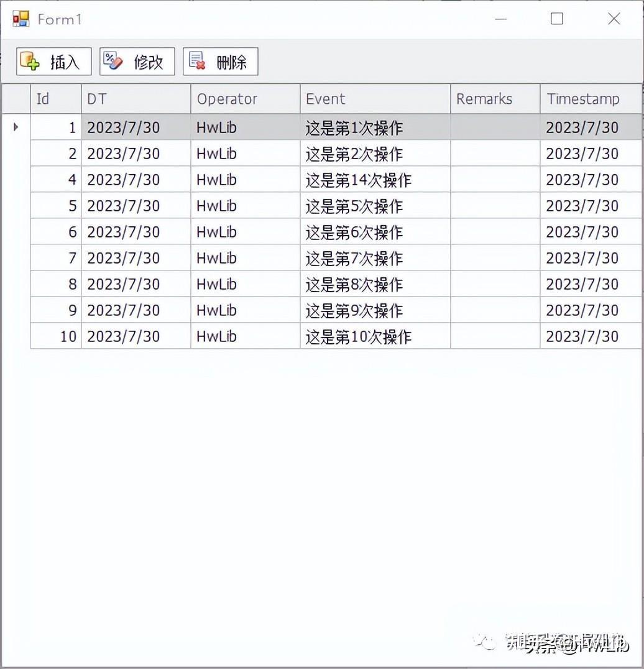
Task: Click the Event cell showing 这是第5次操作
Action: click(x=353, y=205)
